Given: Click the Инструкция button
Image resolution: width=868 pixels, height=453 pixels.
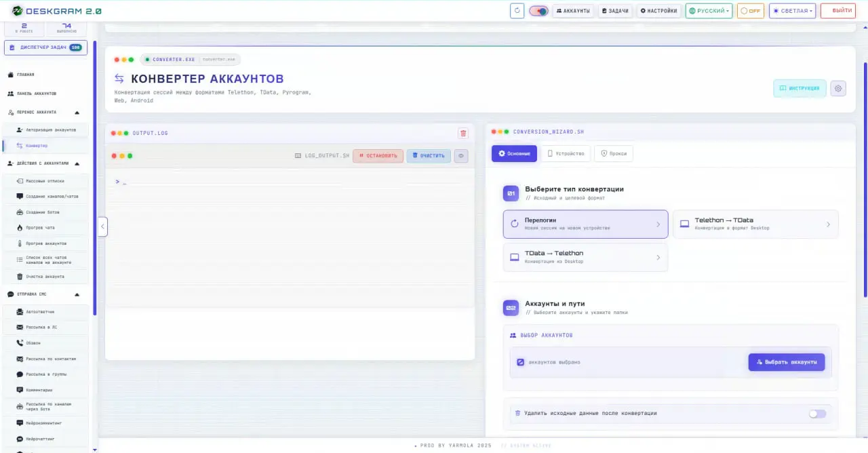Looking at the screenshot, I should coord(800,88).
